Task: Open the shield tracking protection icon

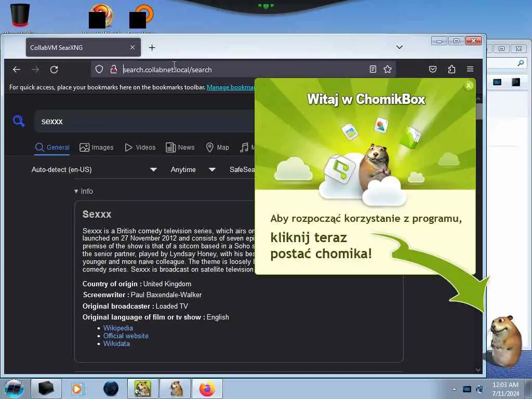Action: [x=99, y=69]
